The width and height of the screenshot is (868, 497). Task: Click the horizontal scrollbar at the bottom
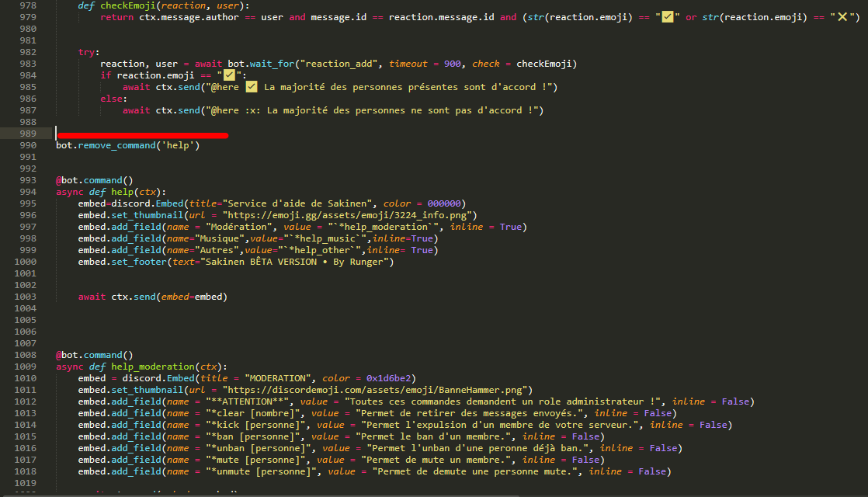coord(434,494)
